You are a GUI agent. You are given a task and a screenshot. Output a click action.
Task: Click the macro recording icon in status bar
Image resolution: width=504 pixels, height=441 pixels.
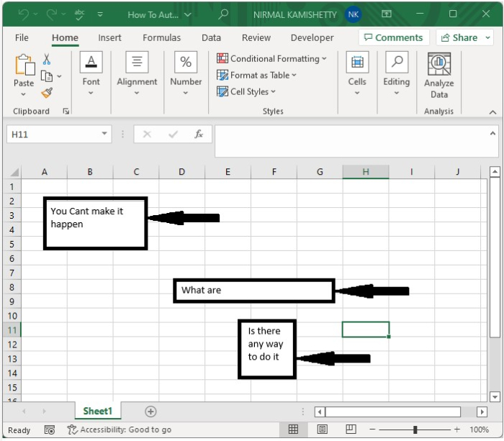pos(50,429)
